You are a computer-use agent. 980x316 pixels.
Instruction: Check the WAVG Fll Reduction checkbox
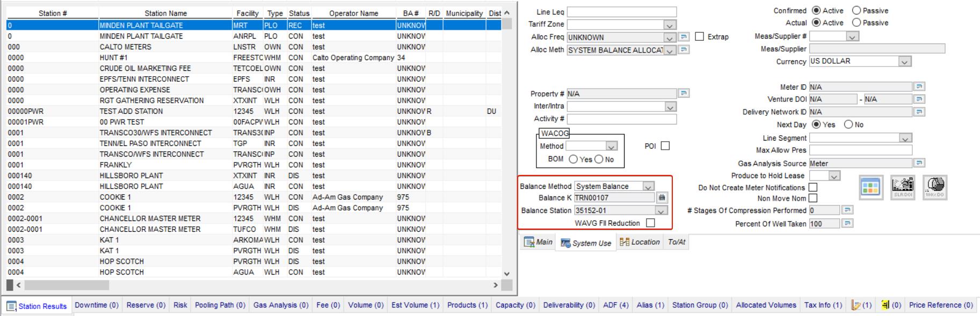(650, 223)
